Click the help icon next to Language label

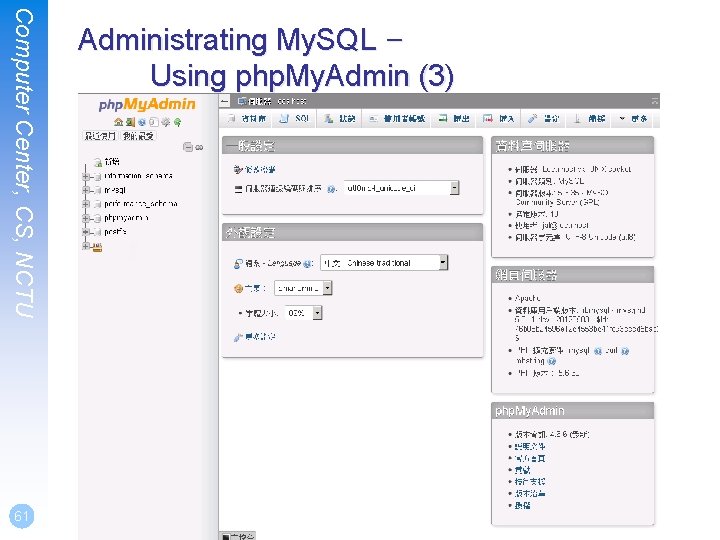coord(307,264)
